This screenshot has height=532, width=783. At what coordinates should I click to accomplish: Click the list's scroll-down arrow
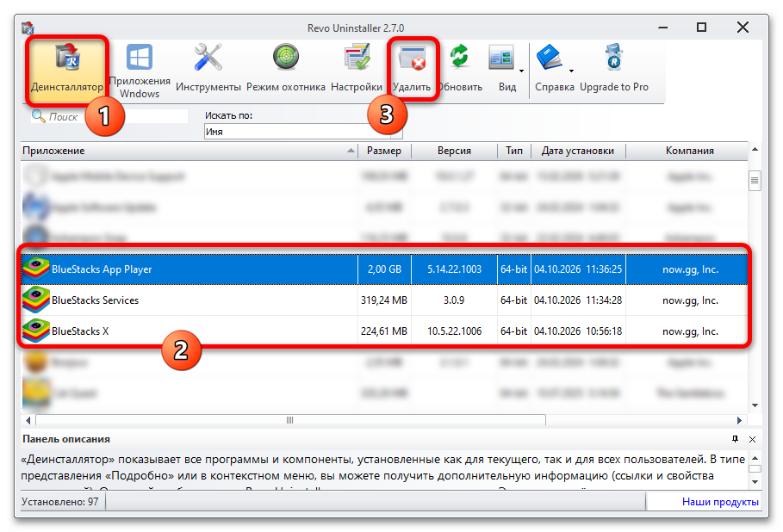tap(755, 405)
